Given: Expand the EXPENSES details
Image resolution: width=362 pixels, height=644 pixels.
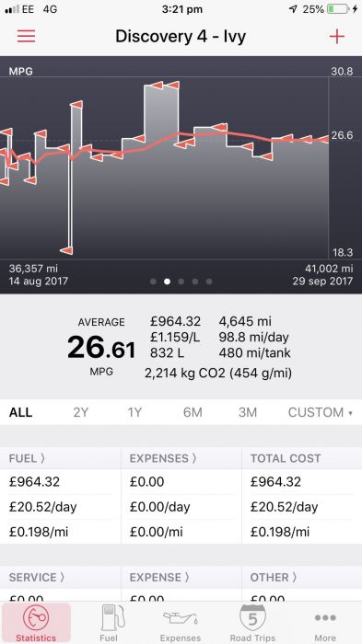Looking at the screenshot, I should tap(163, 458).
